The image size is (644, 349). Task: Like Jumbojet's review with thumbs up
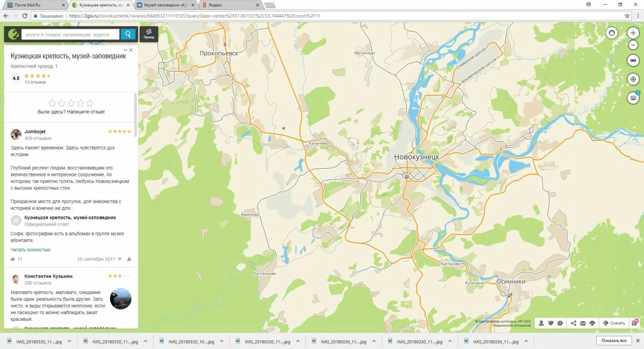pos(13,259)
